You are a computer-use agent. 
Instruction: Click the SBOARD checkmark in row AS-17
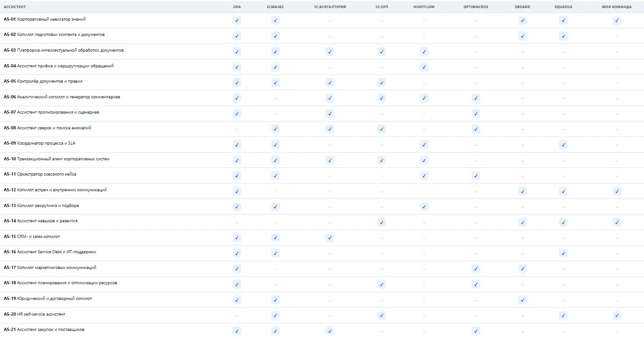[x=522, y=269]
